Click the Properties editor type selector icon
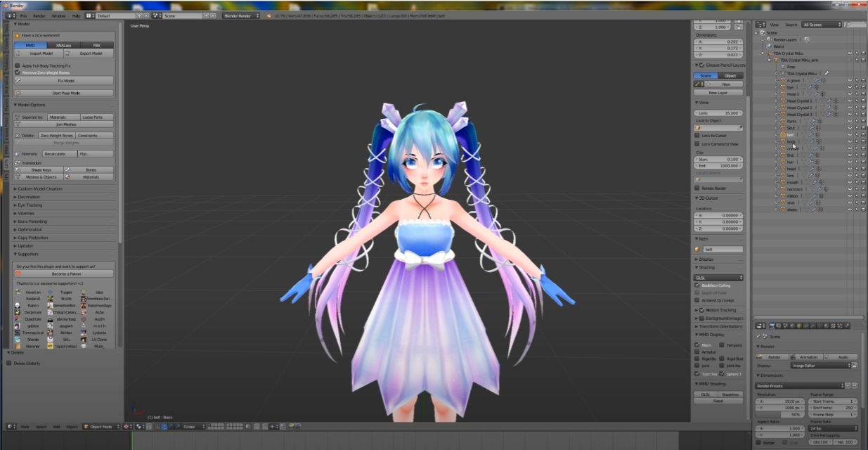 pyautogui.click(x=760, y=326)
